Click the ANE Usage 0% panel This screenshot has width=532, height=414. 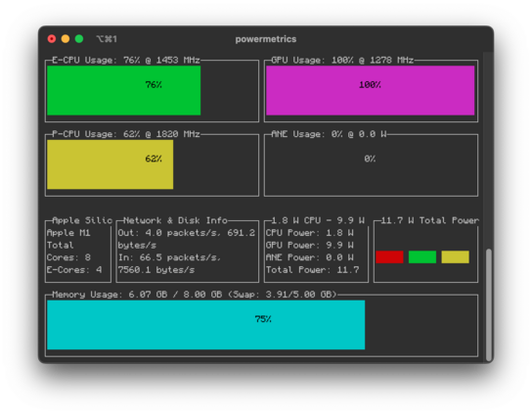click(371, 165)
